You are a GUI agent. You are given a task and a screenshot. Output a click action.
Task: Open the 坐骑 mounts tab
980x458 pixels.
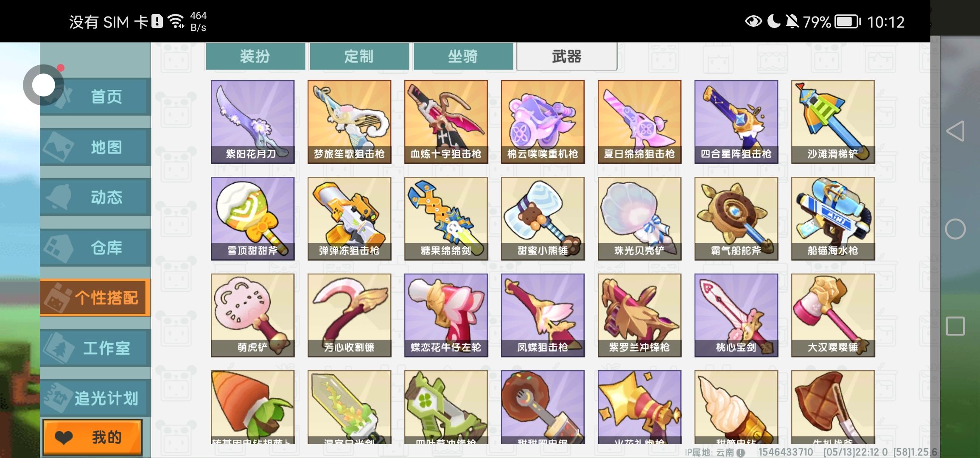(463, 56)
